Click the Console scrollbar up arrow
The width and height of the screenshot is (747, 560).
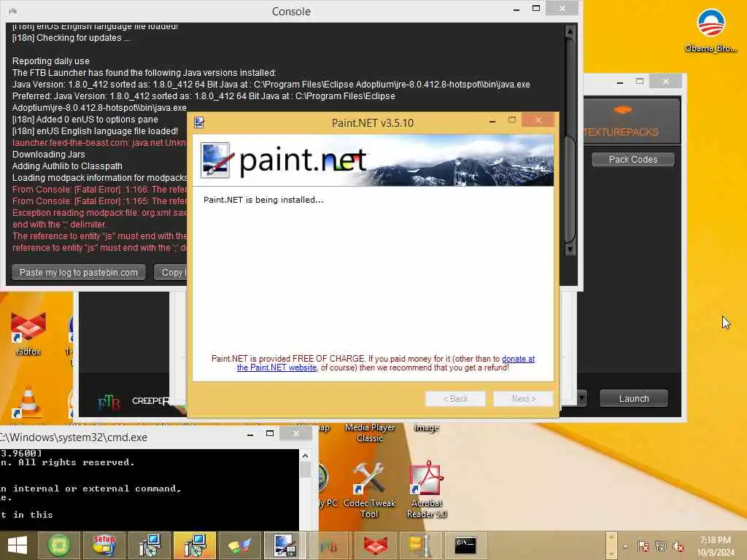point(570,32)
